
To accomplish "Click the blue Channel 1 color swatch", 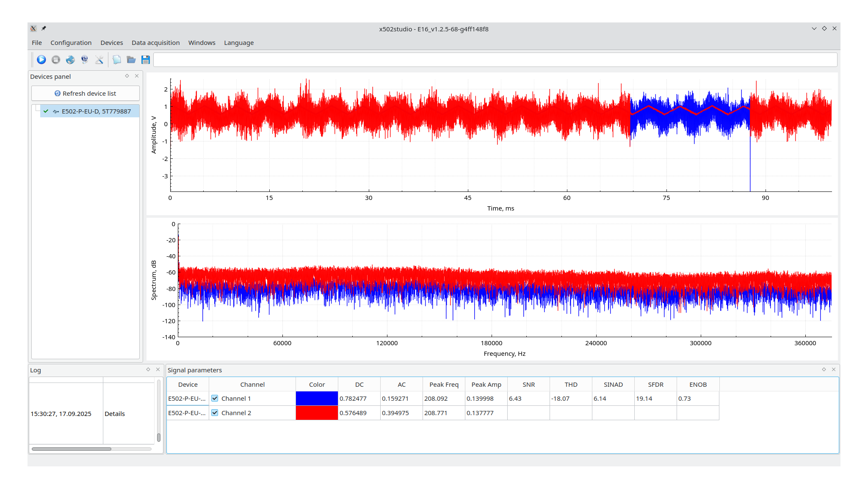I will click(x=317, y=398).
